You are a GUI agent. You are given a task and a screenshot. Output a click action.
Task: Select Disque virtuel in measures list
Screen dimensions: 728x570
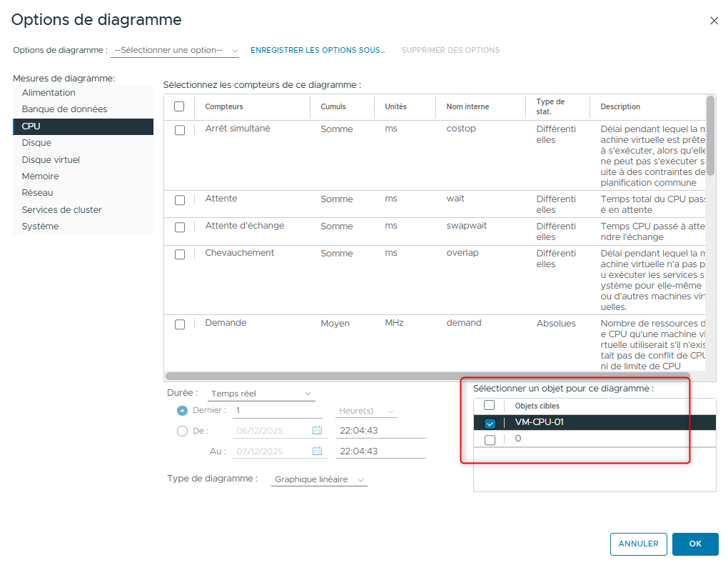click(51, 160)
